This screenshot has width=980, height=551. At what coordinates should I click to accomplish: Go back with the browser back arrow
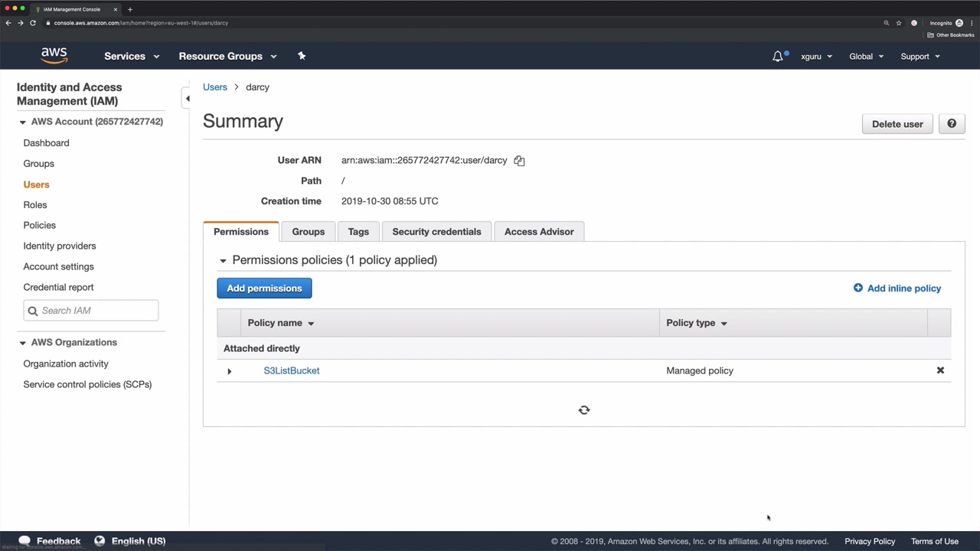[x=8, y=23]
